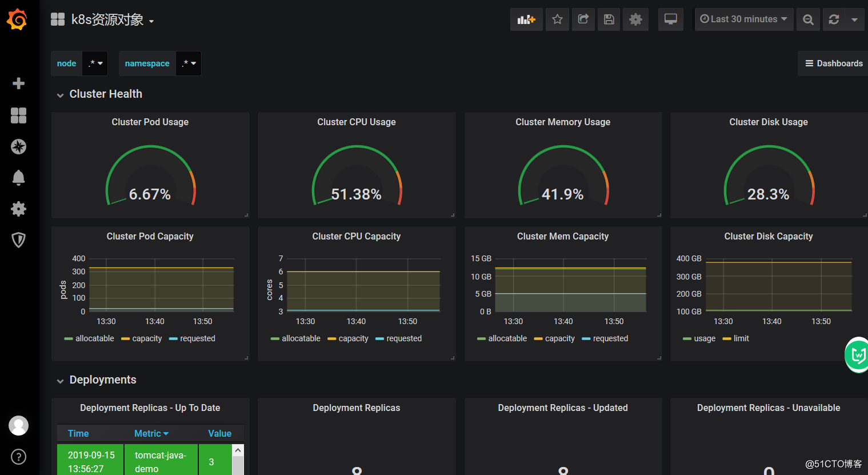This screenshot has height=475, width=868.
Task: Click the green floating widget icon
Action: coord(857,355)
